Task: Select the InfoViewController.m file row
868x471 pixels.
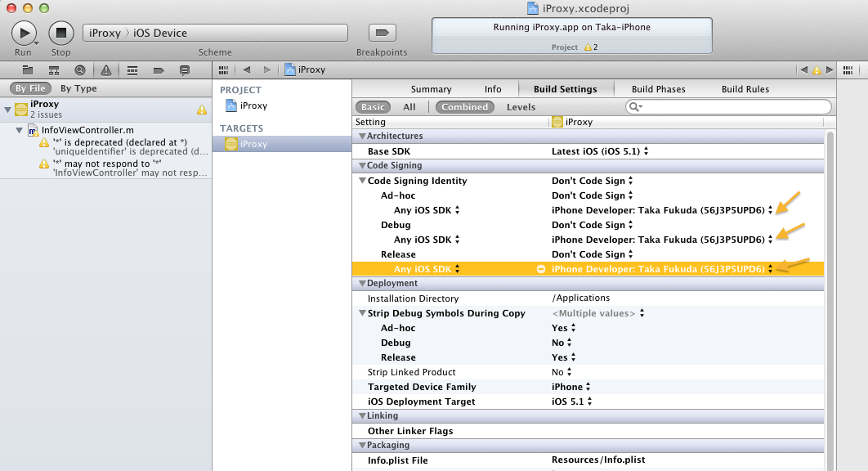Action: [x=105, y=130]
